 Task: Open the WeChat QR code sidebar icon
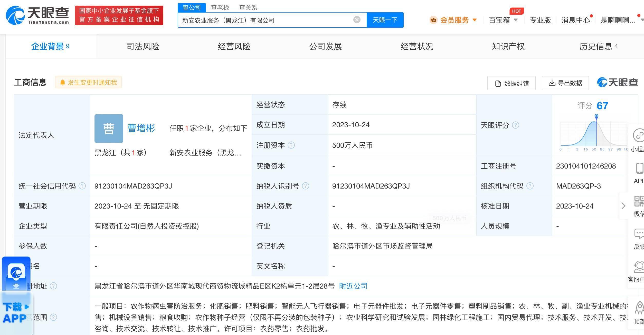(x=639, y=201)
